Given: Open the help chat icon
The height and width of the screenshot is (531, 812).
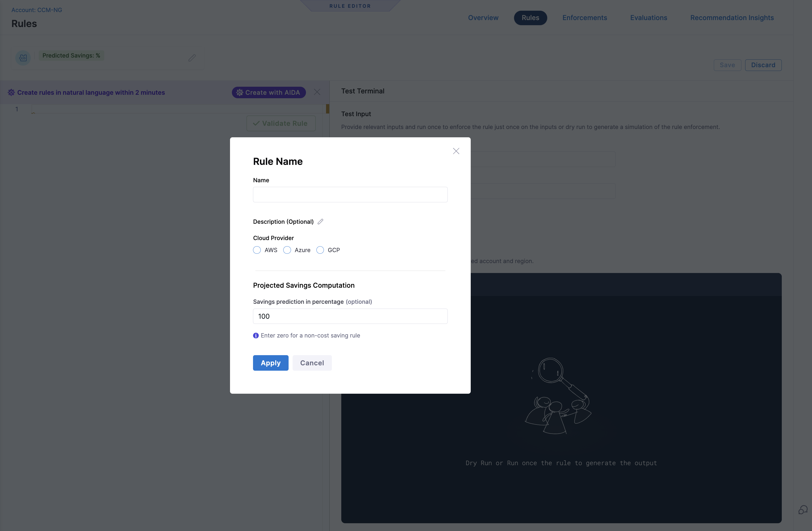Looking at the screenshot, I should (x=803, y=510).
